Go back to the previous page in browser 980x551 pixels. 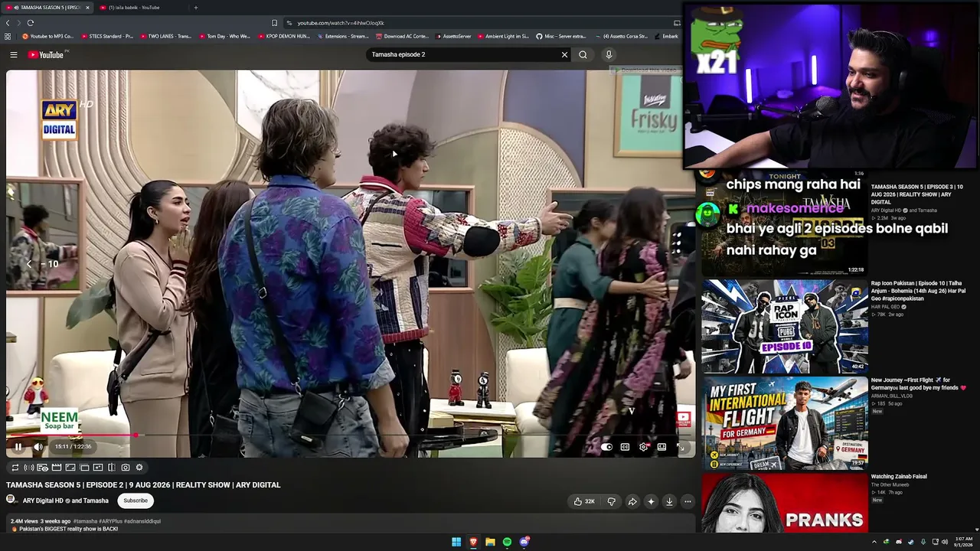[8, 23]
